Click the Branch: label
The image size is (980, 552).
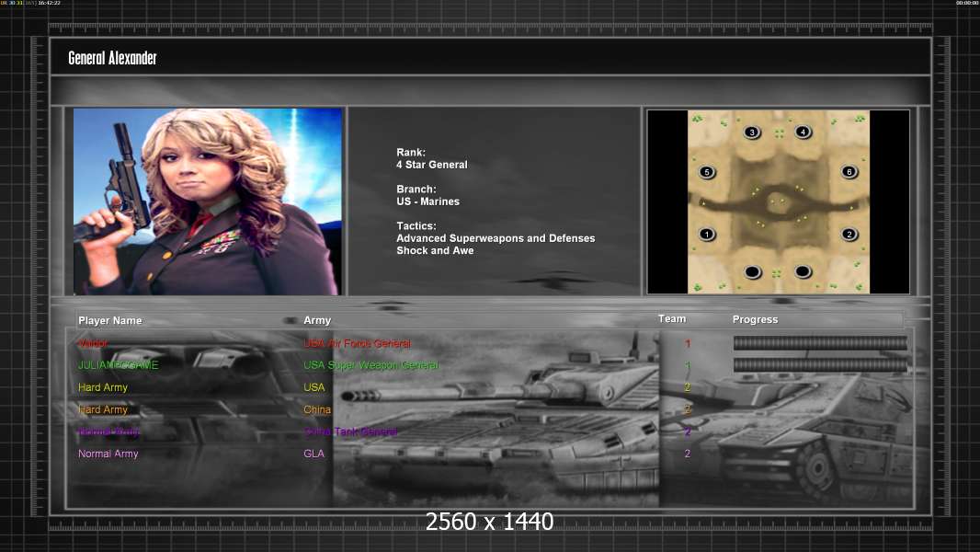coord(416,189)
